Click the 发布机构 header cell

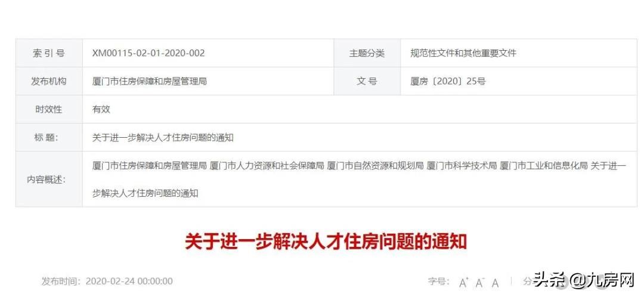tap(49, 81)
